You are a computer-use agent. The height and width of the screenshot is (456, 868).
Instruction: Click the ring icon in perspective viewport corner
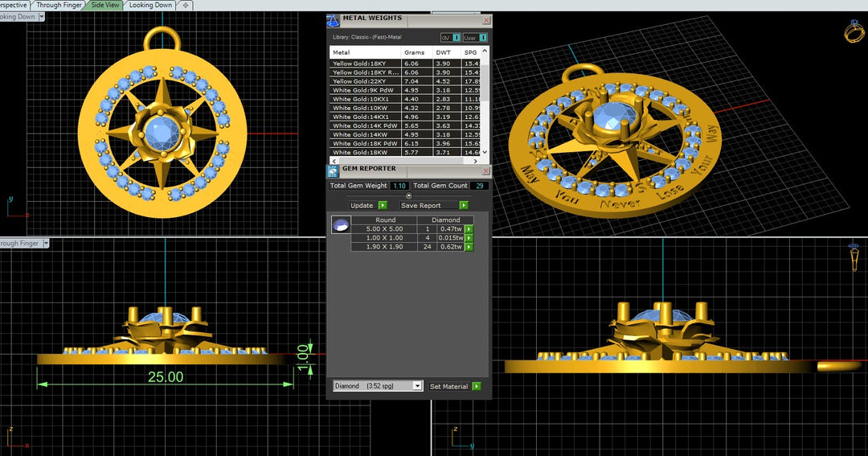(x=854, y=31)
